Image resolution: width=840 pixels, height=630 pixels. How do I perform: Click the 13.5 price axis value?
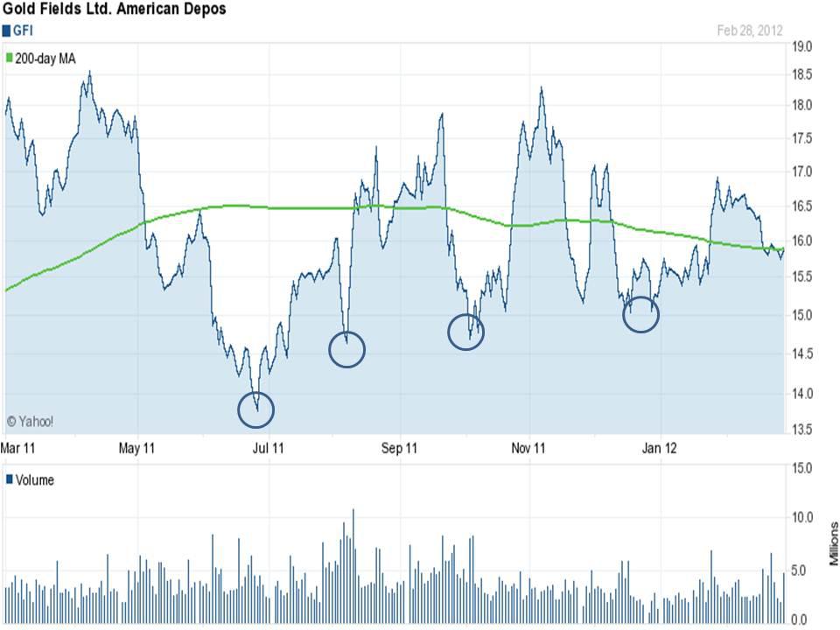point(802,430)
